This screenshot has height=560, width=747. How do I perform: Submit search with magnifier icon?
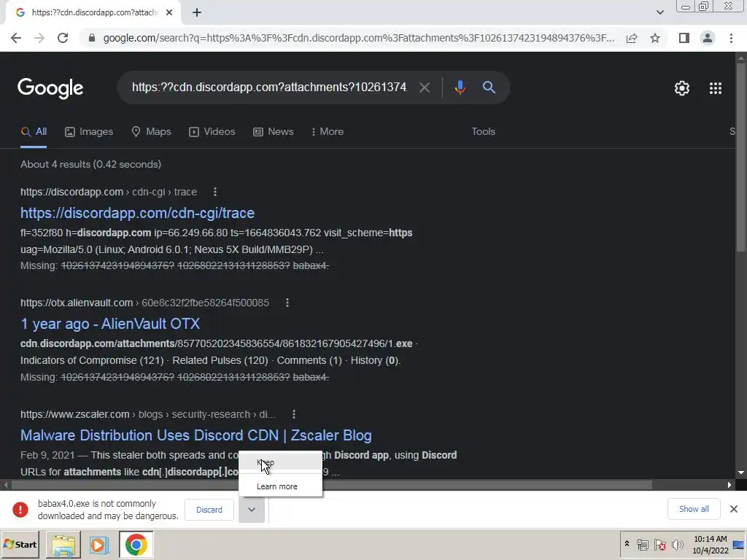(x=489, y=87)
